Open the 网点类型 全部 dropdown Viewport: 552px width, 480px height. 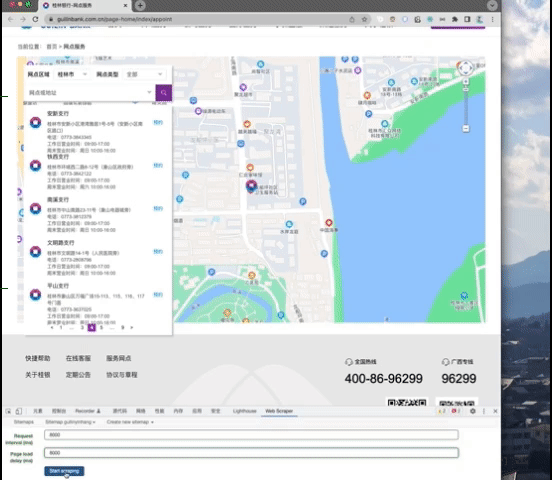tap(144, 74)
